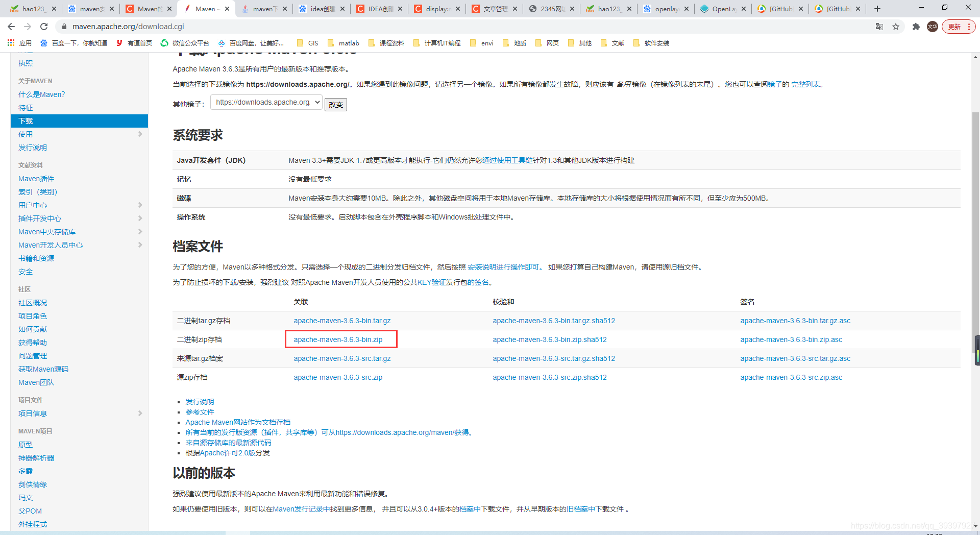Click the update button in Chrome toolbar

958,27
